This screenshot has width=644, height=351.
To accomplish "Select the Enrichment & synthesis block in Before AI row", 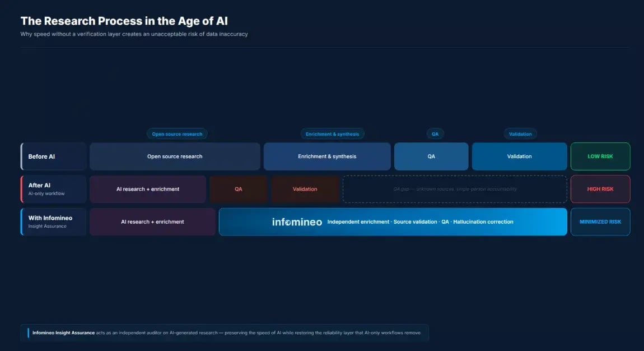I will (327, 156).
